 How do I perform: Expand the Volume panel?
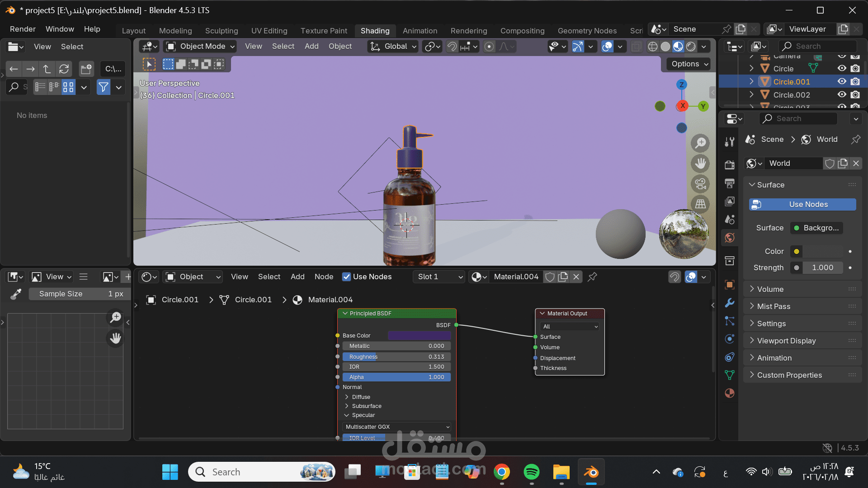770,289
